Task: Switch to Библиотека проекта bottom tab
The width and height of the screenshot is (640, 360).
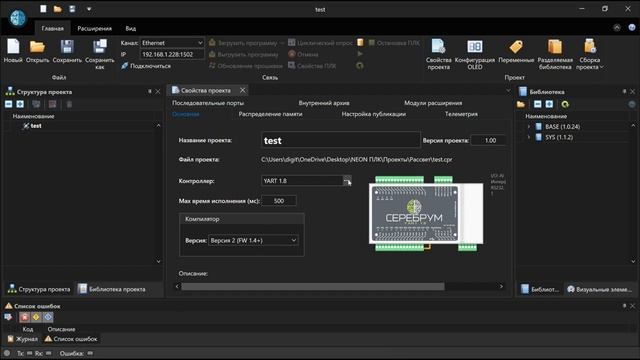Action: tap(112, 289)
